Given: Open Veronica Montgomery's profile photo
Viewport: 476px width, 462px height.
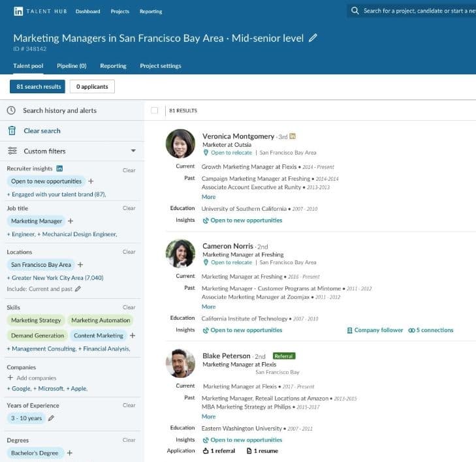Looking at the screenshot, I should click(x=181, y=144).
